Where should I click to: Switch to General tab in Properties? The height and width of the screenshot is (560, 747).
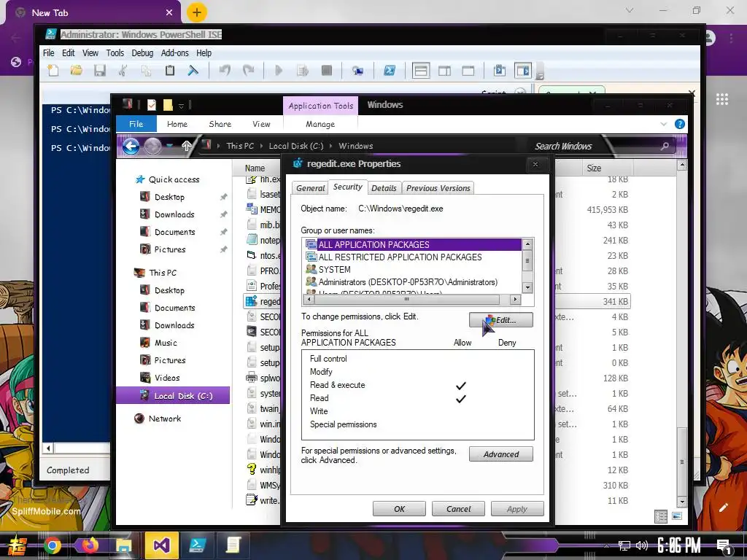click(x=310, y=188)
